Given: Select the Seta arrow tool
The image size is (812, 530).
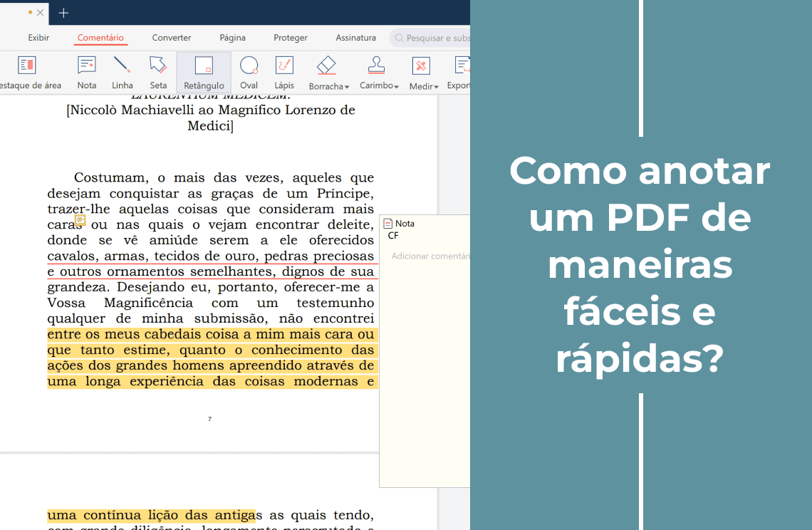Looking at the screenshot, I should (158, 73).
